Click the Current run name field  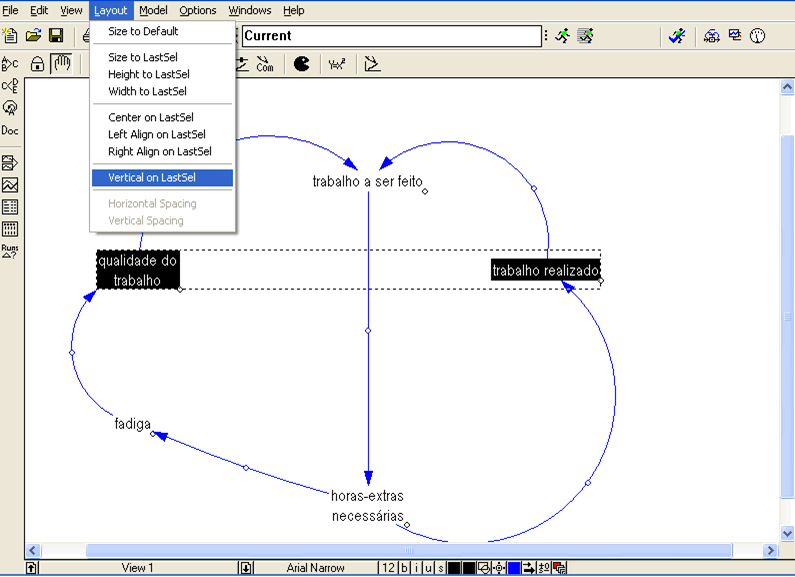pos(390,36)
